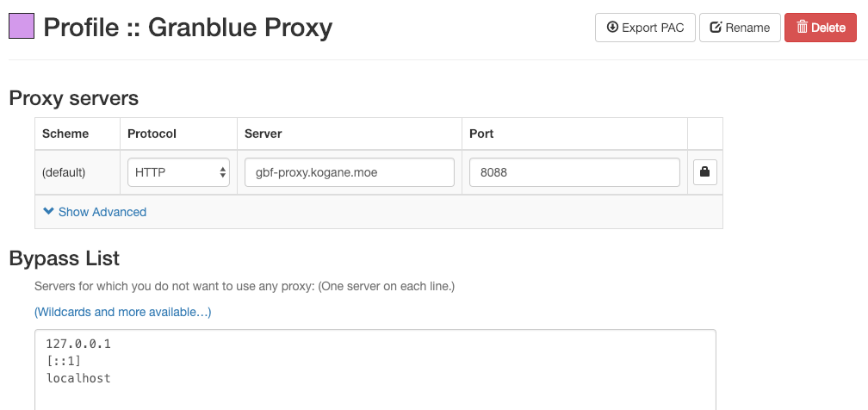This screenshot has width=868, height=410.
Task: Open the Wildcards and more available link
Action: pyautogui.click(x=122, y=312)
